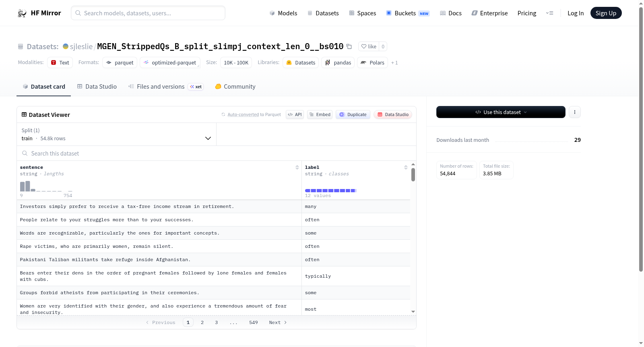The height and width of the screenshot is (347, 644).
Task: Click the heart like button
Action: click(369, 46)
